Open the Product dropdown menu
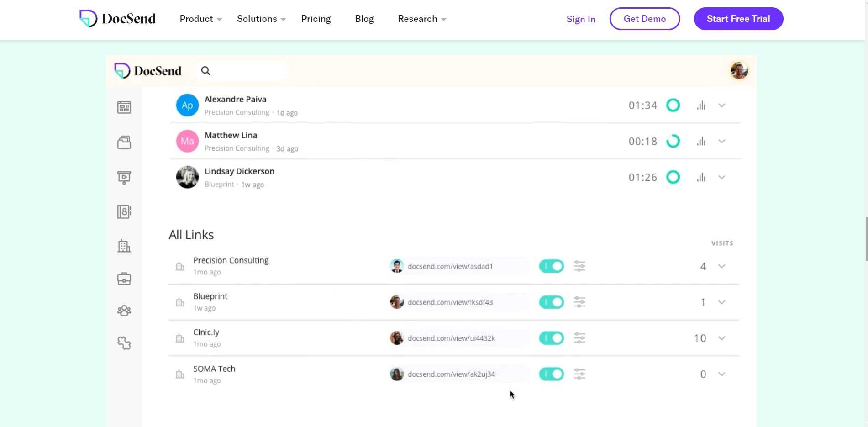This screenshot has width=868, height=427. click(200, 19)
